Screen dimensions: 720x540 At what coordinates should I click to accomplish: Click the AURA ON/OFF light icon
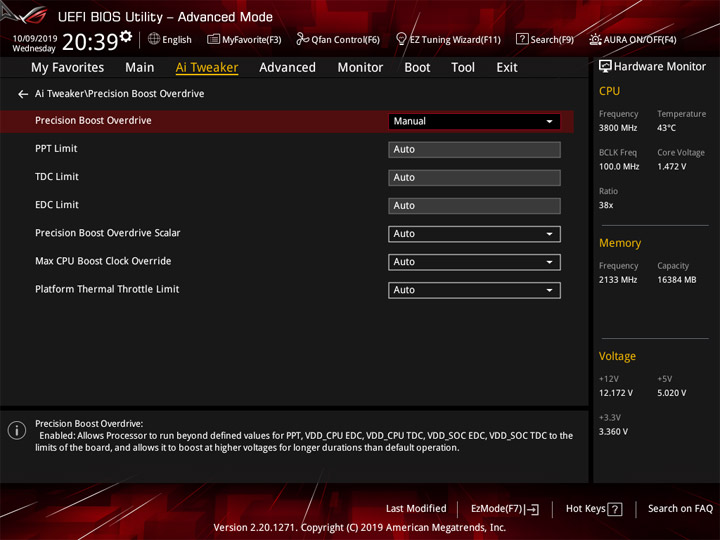(595, 39)
